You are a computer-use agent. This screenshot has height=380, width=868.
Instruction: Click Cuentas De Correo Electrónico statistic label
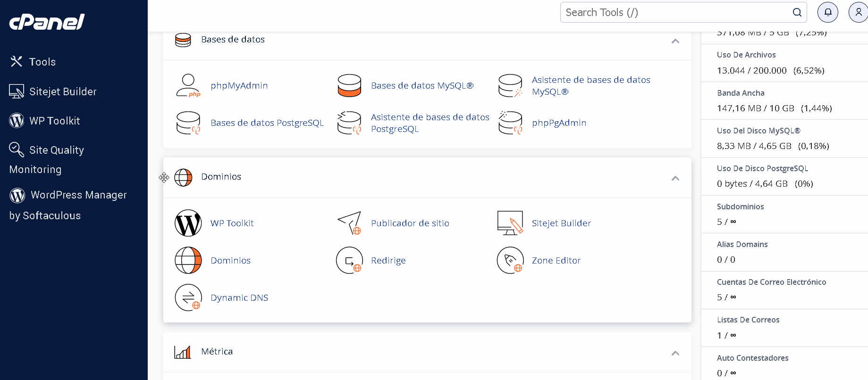[x=771, y=282]
